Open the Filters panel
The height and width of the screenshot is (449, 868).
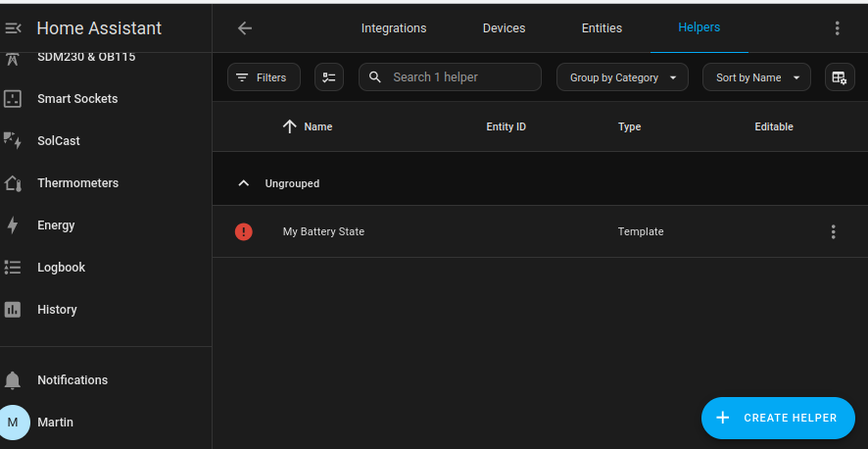[265, 76]
